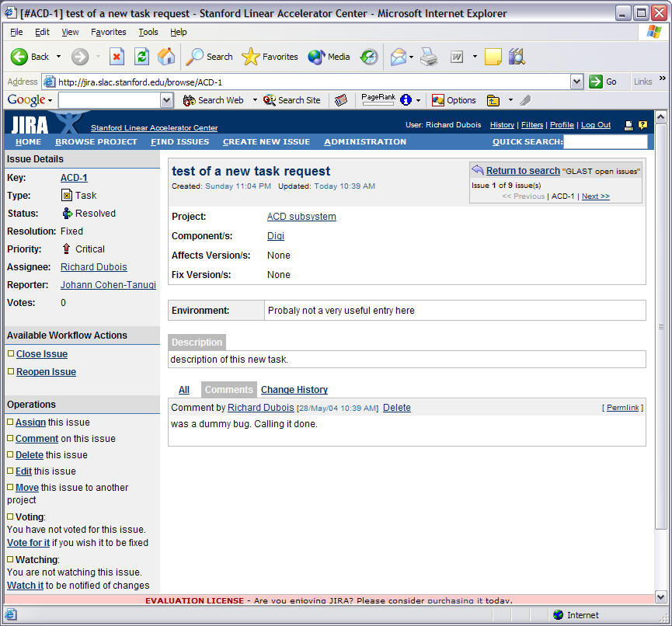This screenshot has width=672, height=626.
Task: Open the Edit with Word dropdown arrow
Action: tap(475, 57)
